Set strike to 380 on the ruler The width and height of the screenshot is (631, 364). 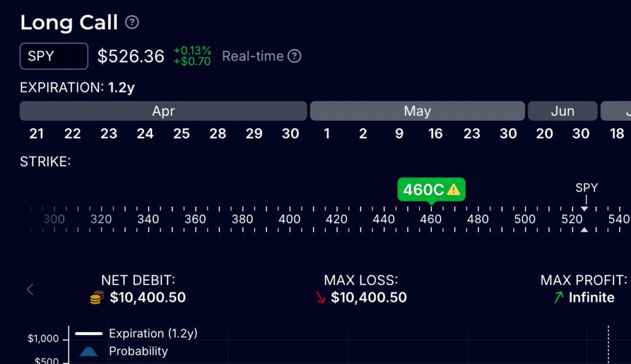pos(242,219)
